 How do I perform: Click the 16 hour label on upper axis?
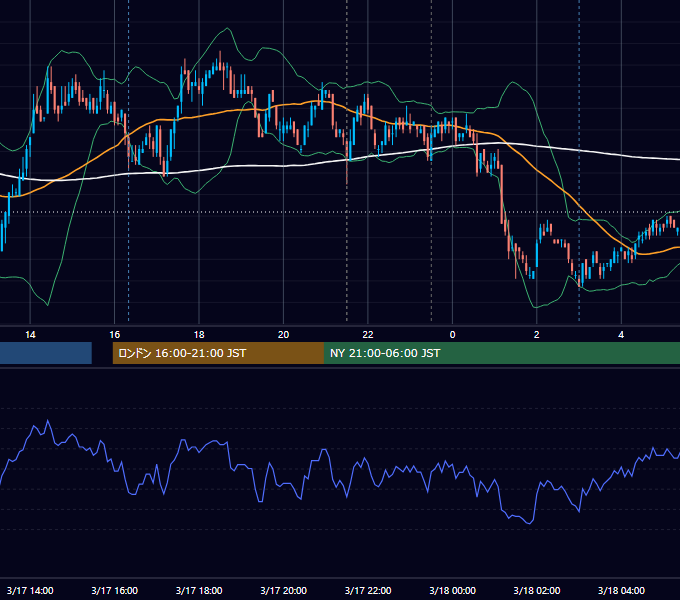(114, 335)
